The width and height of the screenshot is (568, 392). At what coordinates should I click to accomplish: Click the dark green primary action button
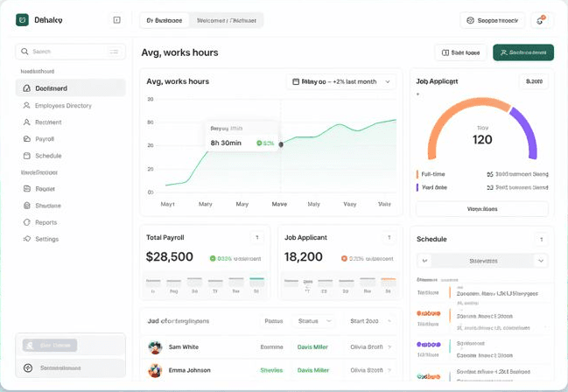coord(522,52)
